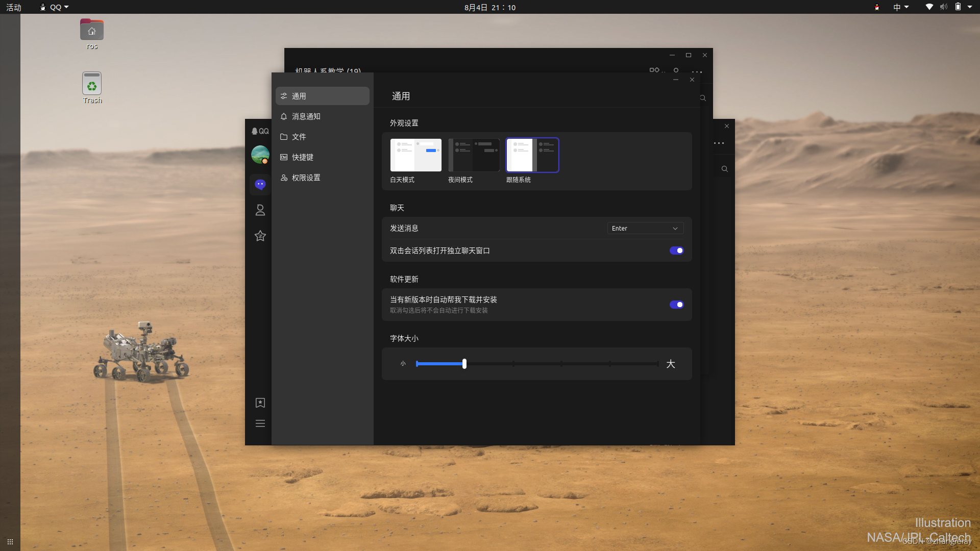This screenshot has width=980, height=551.
Task: Click the 活动 Activities button
Action: 14,7
